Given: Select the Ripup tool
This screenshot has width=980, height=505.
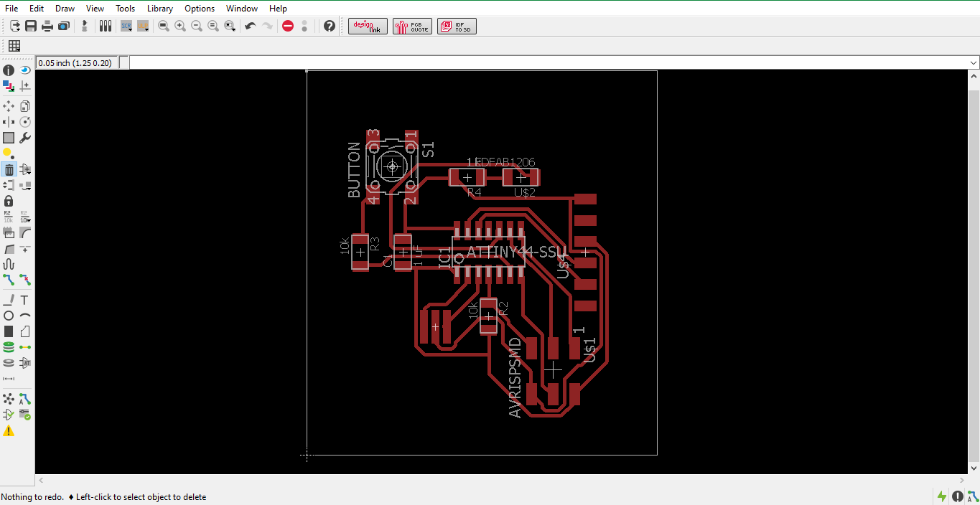Looking at the screenshot, I should [x=25, y=280].
